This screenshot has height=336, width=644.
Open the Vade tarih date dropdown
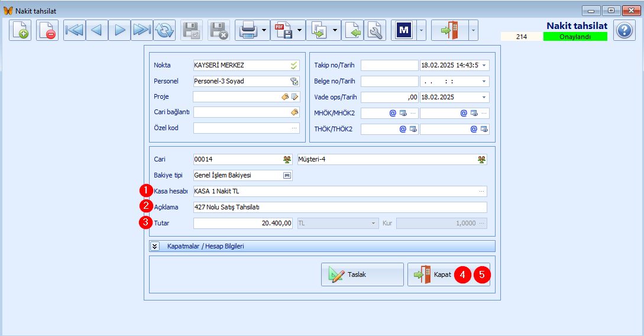pyautogui.click(x=484, y=97)
